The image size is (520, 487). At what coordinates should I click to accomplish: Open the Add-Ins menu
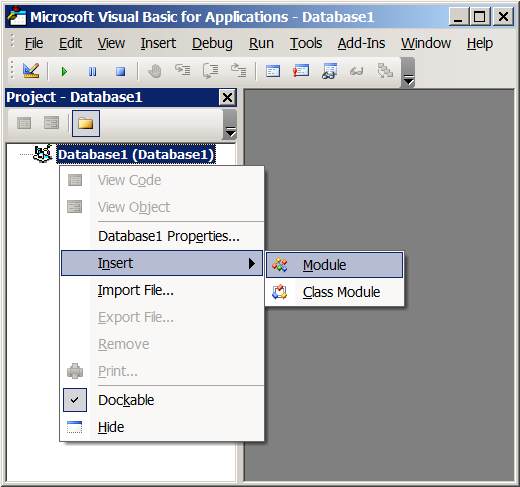(361, 43)
